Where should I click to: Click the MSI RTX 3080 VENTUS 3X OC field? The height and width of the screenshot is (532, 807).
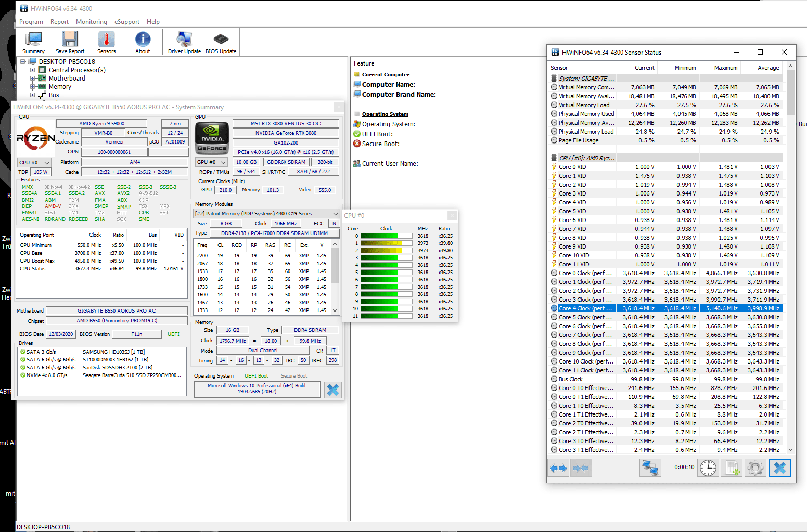pyautogui.click(x=286, y=124)
